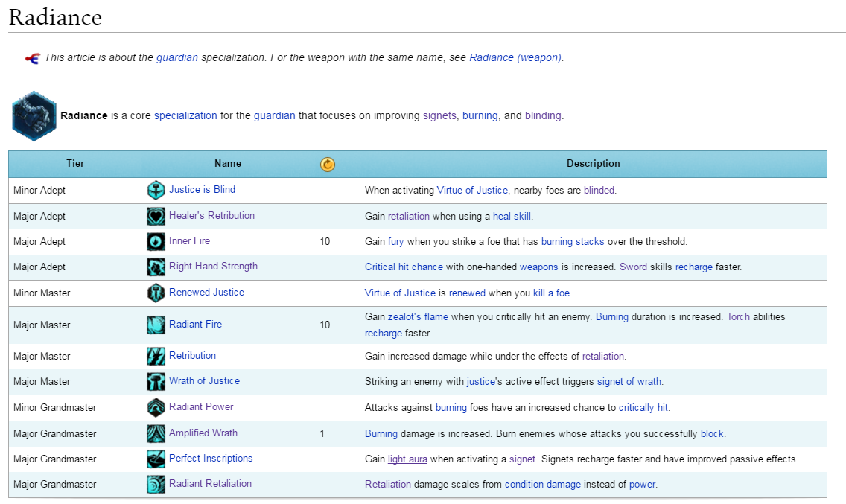Open the signet of wrath link
Screen dimensions: 846x504
[x=629, y=381]
